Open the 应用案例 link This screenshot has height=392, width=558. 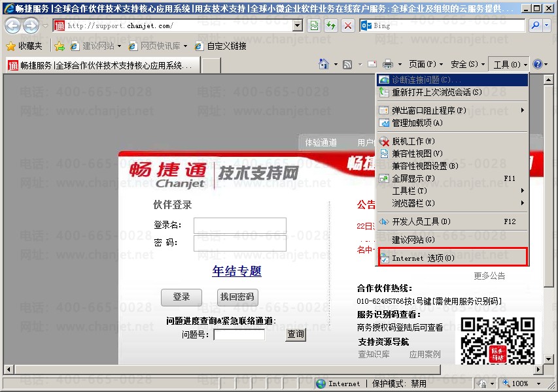tap(425, 354)
